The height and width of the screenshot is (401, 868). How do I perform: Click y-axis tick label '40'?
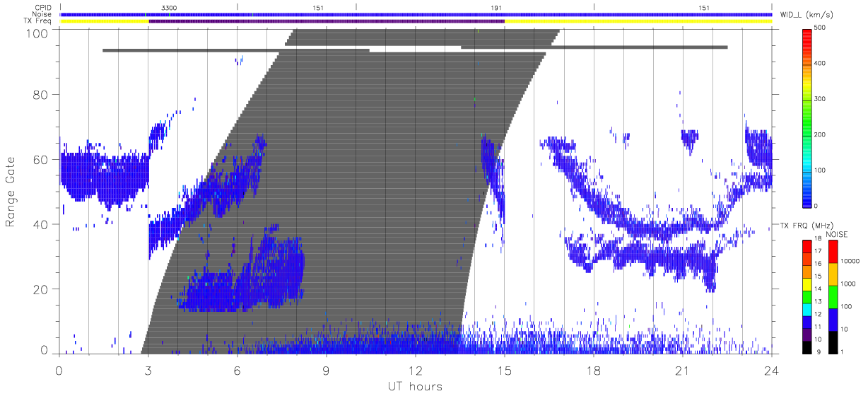(x=42, y=224)
